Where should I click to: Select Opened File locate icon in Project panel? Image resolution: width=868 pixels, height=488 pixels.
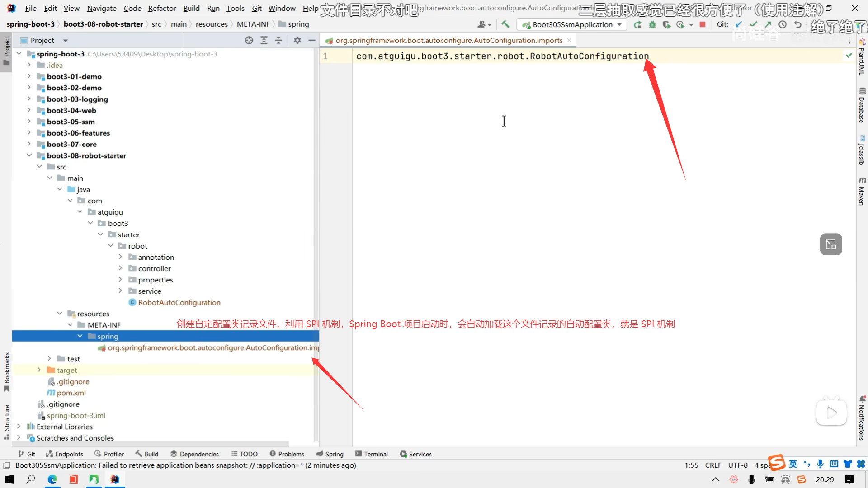[249, 40]
